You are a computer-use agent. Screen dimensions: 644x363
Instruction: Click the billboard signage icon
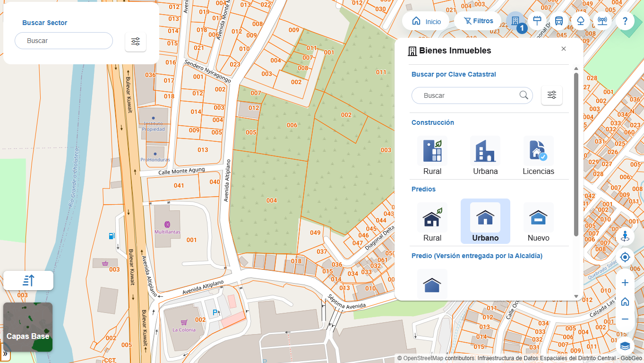(x=537, y=21)
